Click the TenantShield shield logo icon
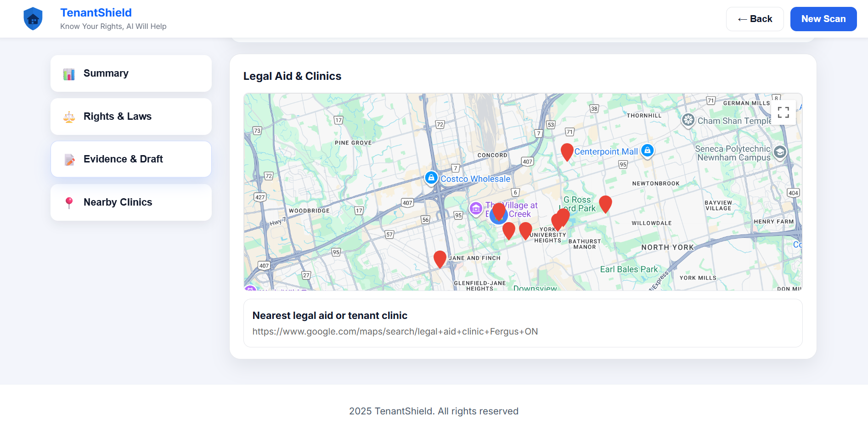 (33, 19)
